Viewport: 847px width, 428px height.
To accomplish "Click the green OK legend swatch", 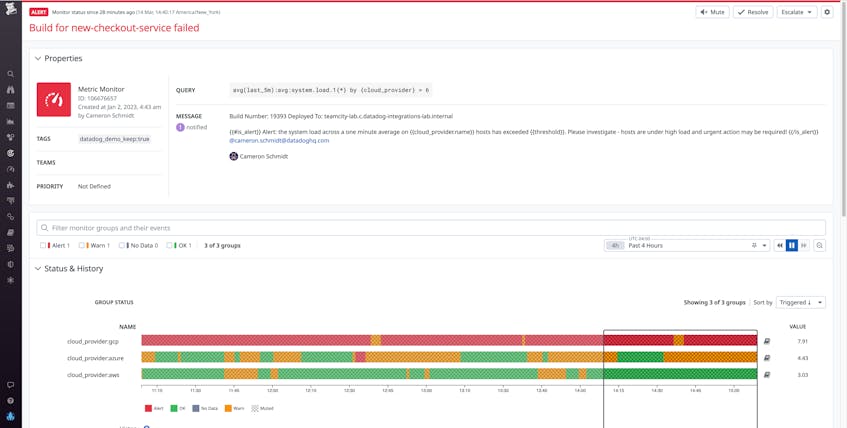I will pos(173,409).
